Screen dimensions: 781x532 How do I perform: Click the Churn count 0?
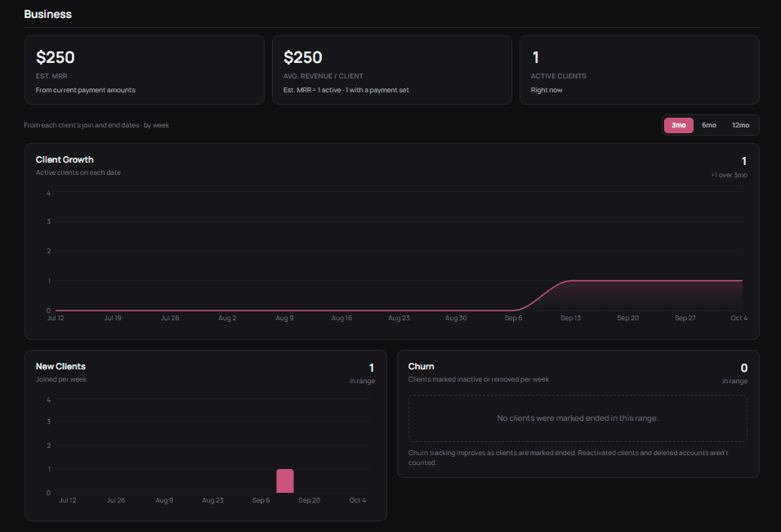tap(743, 368)
